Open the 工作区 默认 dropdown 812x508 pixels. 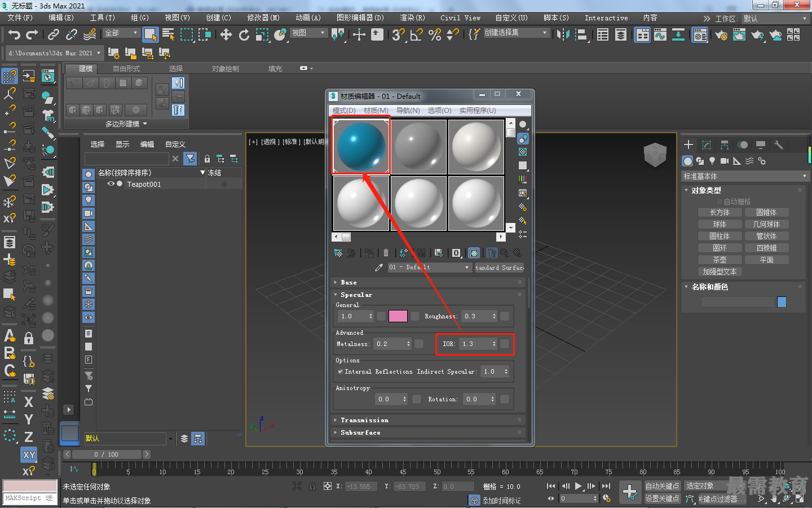pos(775,19)
